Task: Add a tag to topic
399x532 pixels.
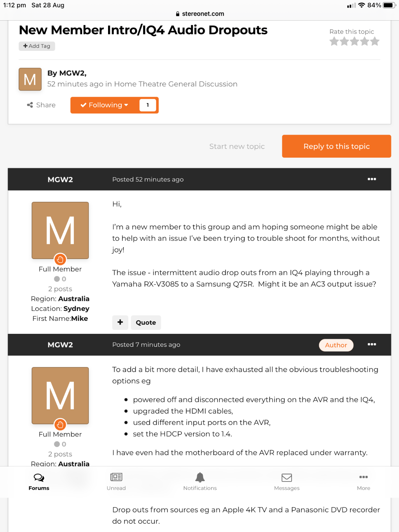Action: 37,46
